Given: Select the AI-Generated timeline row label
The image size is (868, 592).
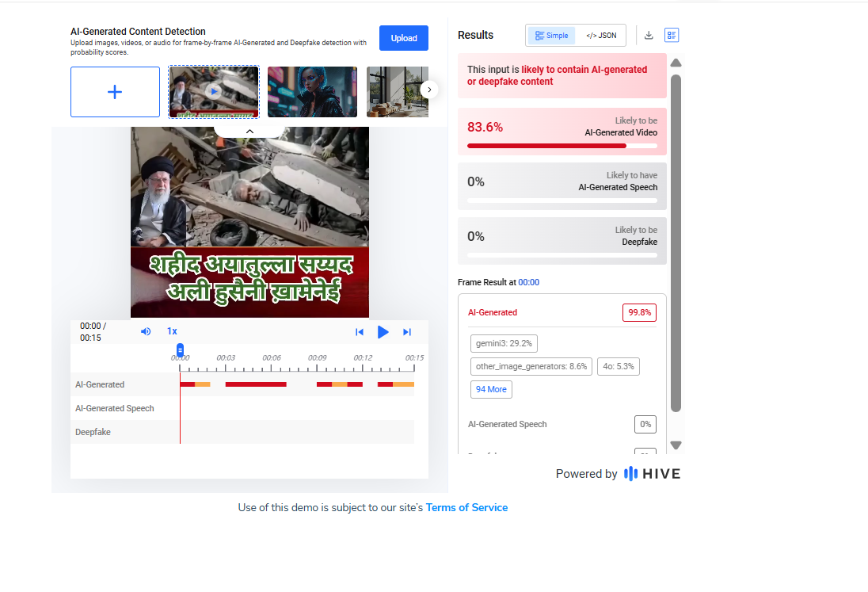Looking at the screenshot, I should pos(100,384).
